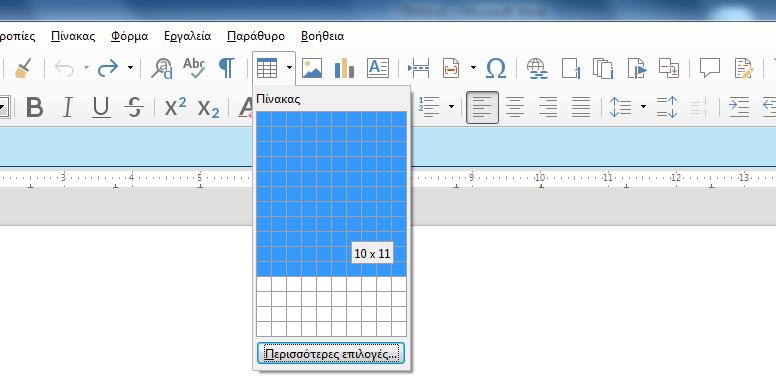Insert a chart using bar chart icon
Viewport: 776px width, 387px height.
(x=344, y=68)
